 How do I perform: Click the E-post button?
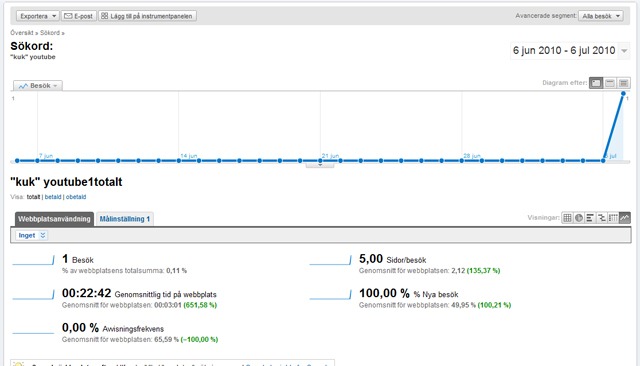pyautogui.click(x=79, y=16)
